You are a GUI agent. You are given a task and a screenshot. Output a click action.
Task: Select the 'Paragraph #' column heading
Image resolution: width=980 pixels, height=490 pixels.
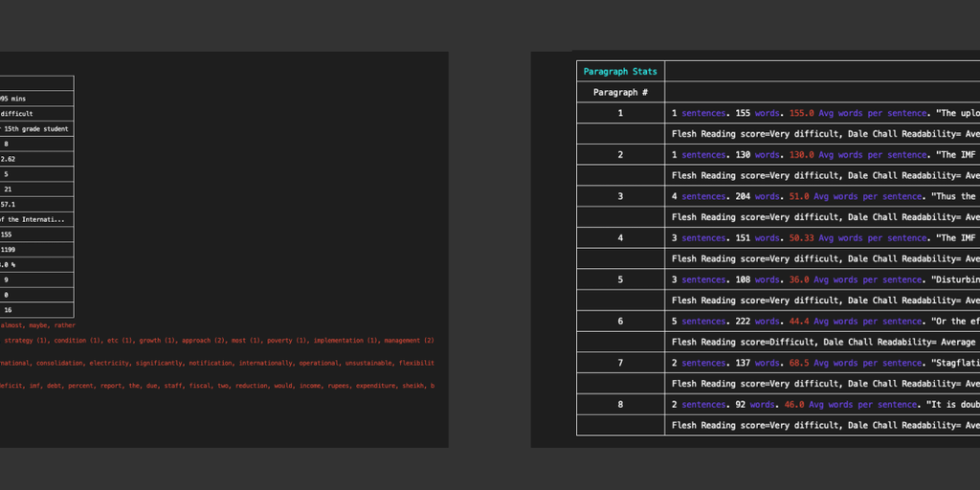coord(620,92)
